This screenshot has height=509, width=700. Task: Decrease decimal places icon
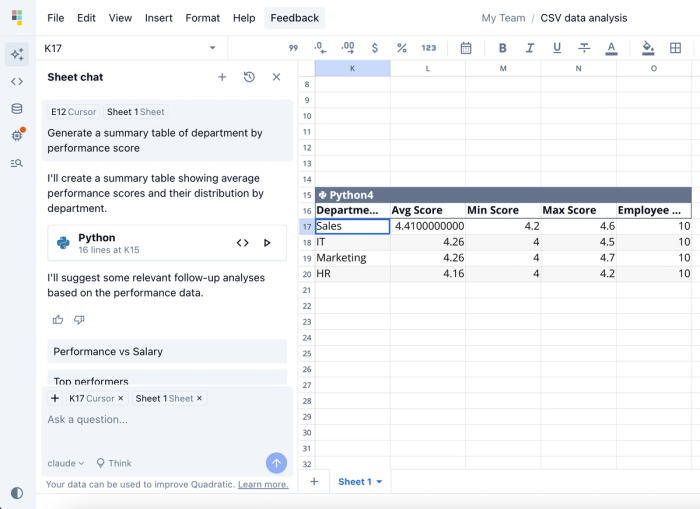(320, 48)
